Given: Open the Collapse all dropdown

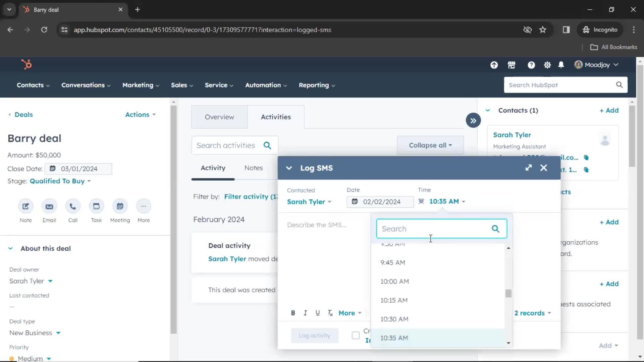Looking at the screenshot, I should click(430, 145).
